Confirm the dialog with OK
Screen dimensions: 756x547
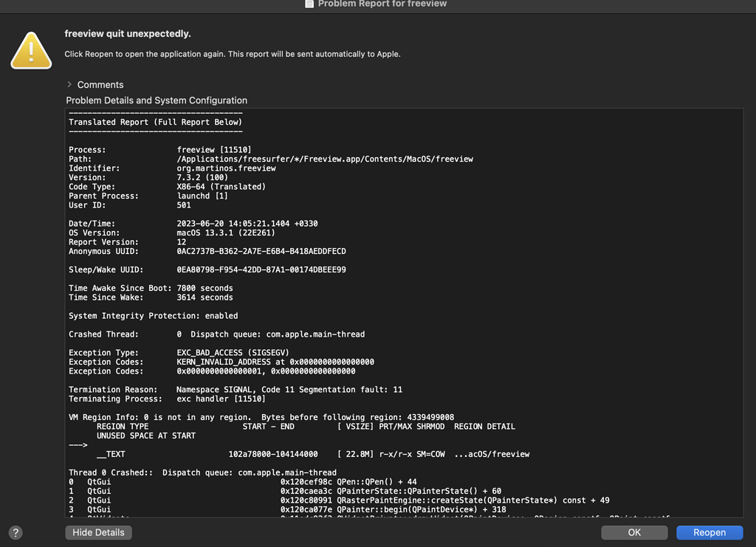click(634, 532)
